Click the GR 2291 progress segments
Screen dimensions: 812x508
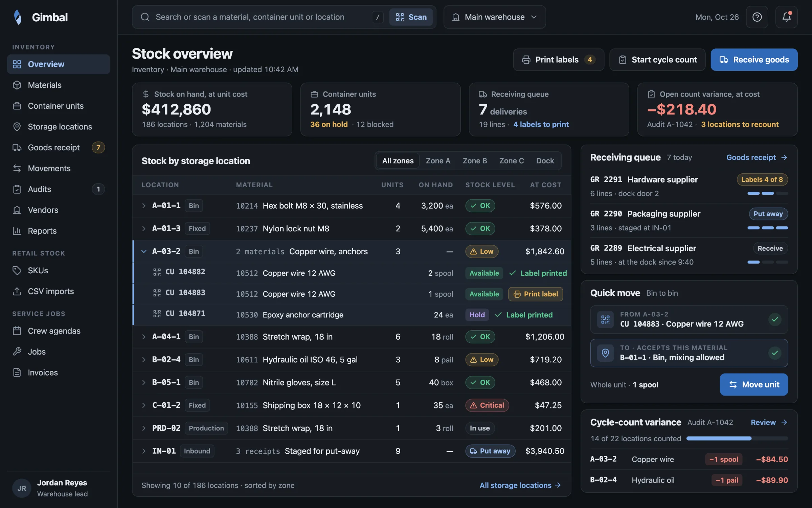(767, 193)
